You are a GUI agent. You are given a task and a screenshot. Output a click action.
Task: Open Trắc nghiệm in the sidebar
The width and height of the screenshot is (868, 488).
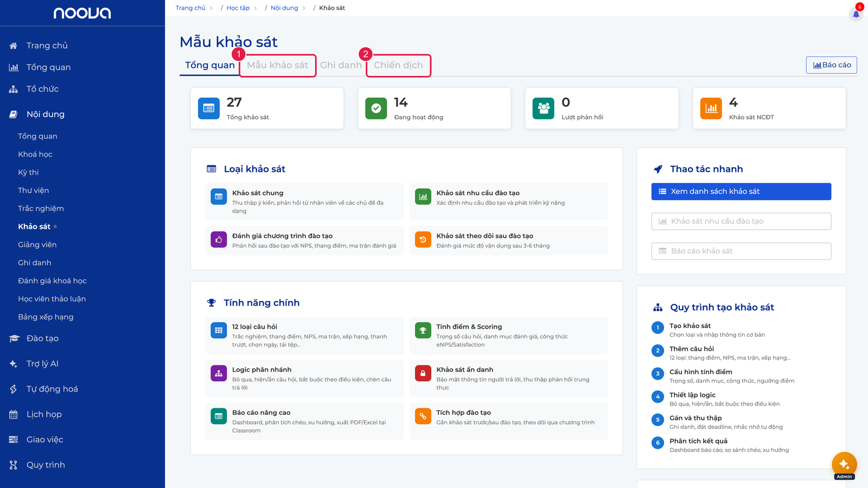pyautogui.click(x=41, y=208)
